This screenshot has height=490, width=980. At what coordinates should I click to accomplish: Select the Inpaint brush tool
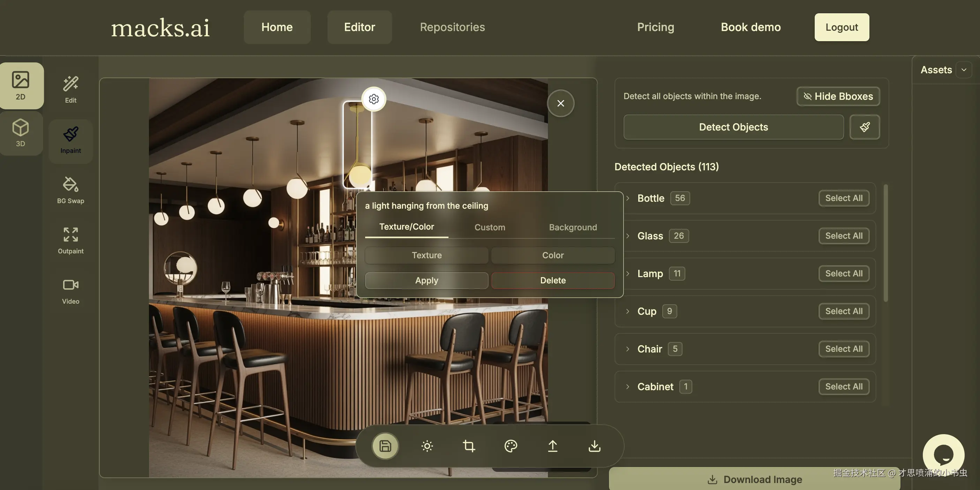(70, 140)
